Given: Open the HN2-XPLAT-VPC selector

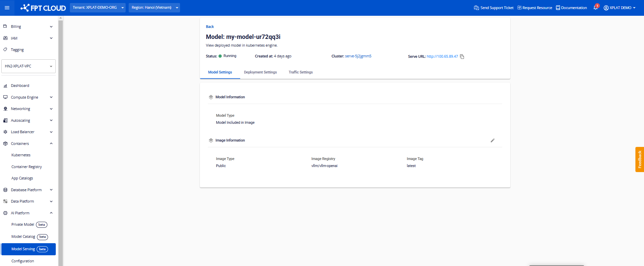Looking at the screenshot, I should click(29, 66).
